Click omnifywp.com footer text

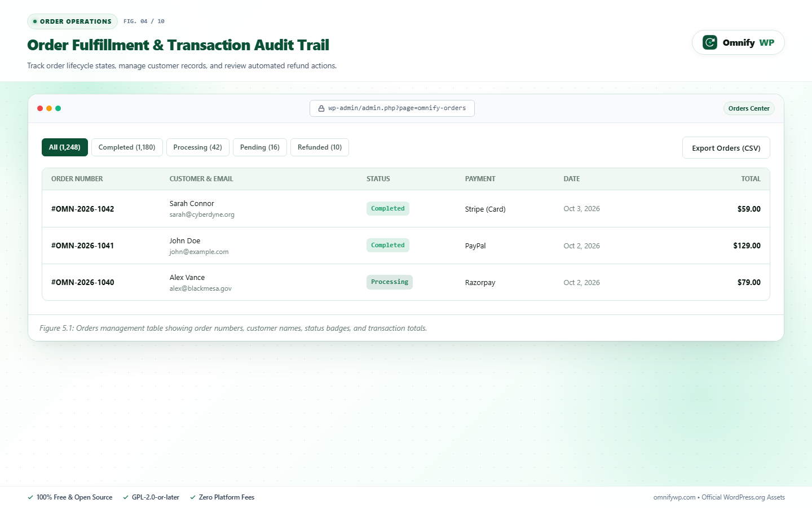tap(674, 497)
